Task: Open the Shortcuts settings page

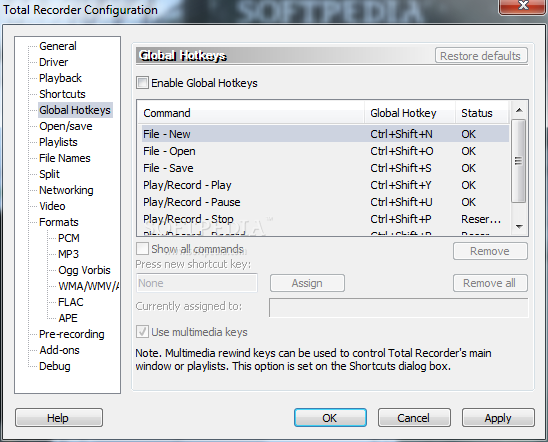Action: [x=62, y=94]
